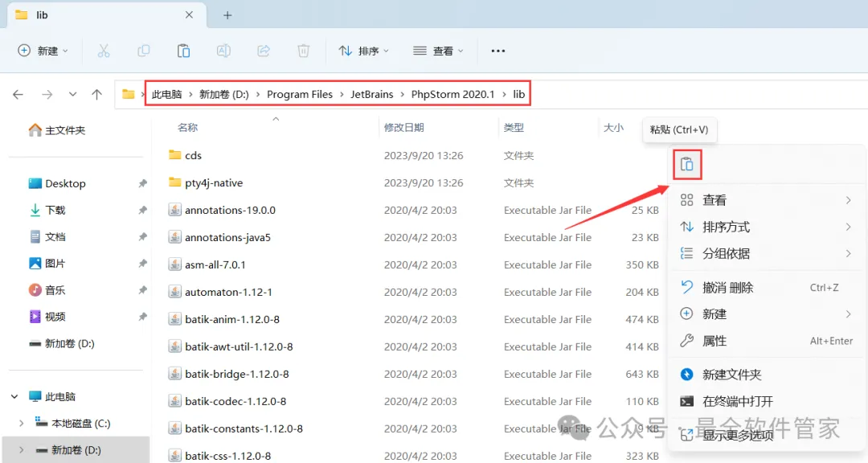Expand 排序方式 submenu in context menu
This screenshot has height=463, width=868.
(x=766, y=227)
